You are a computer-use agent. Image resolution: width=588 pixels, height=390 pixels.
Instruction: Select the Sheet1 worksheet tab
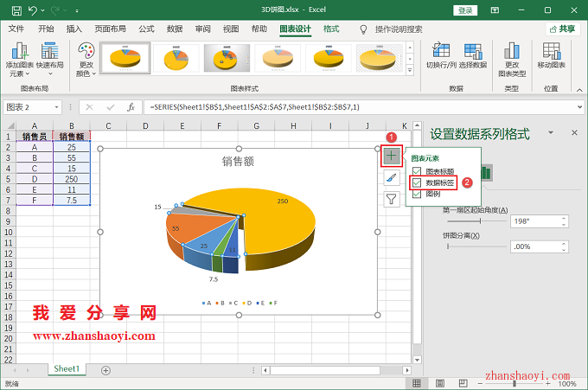click(67, 368)
